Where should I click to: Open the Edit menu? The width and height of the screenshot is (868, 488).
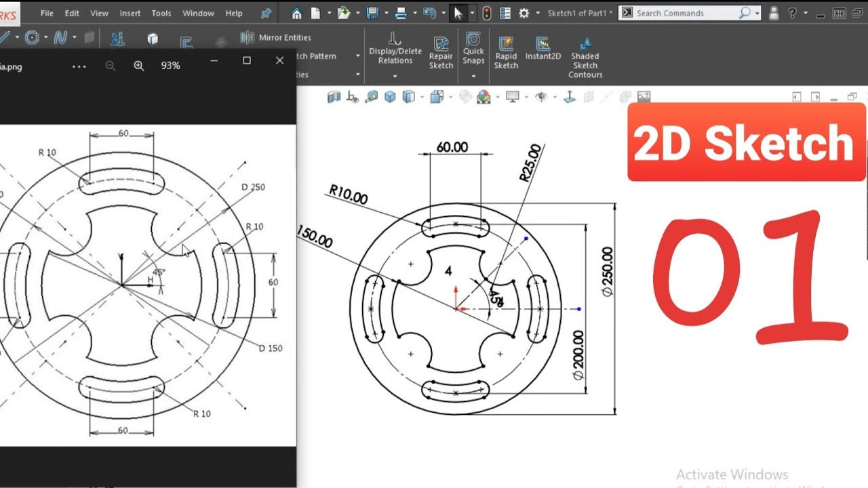point(72,13)
